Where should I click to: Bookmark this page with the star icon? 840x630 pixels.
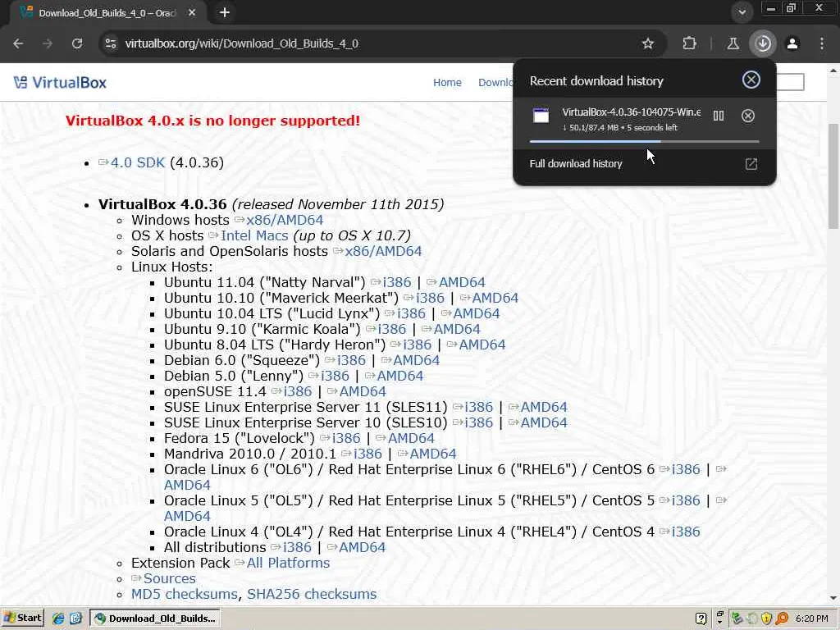click(x=648, y=43)
